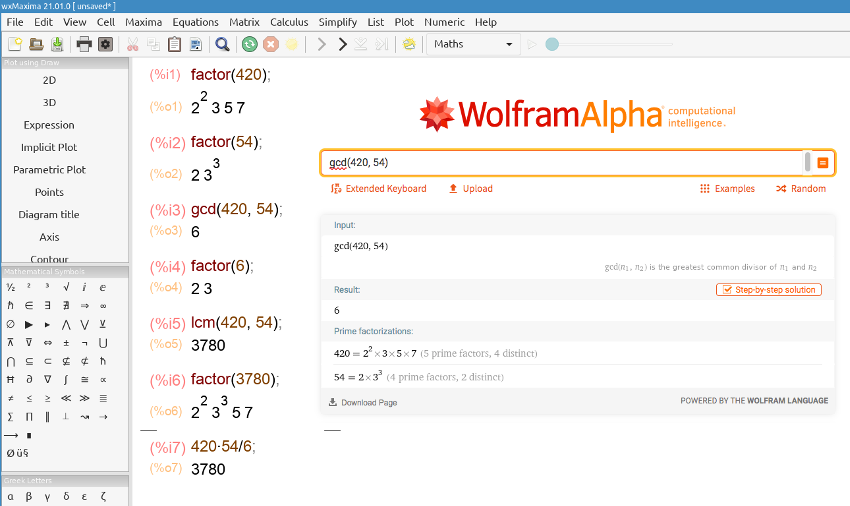
Task: Click the 2D plot button
Action: point(49,80)
